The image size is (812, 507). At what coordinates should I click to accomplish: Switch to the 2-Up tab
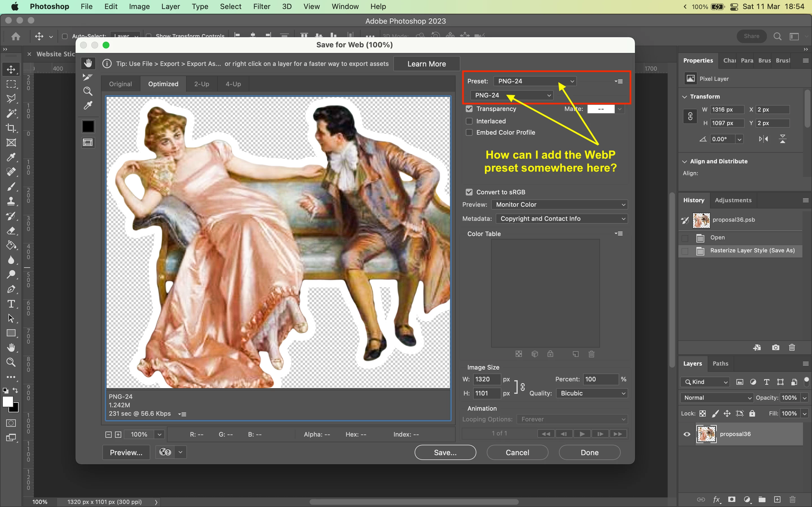tap(201, 84)
